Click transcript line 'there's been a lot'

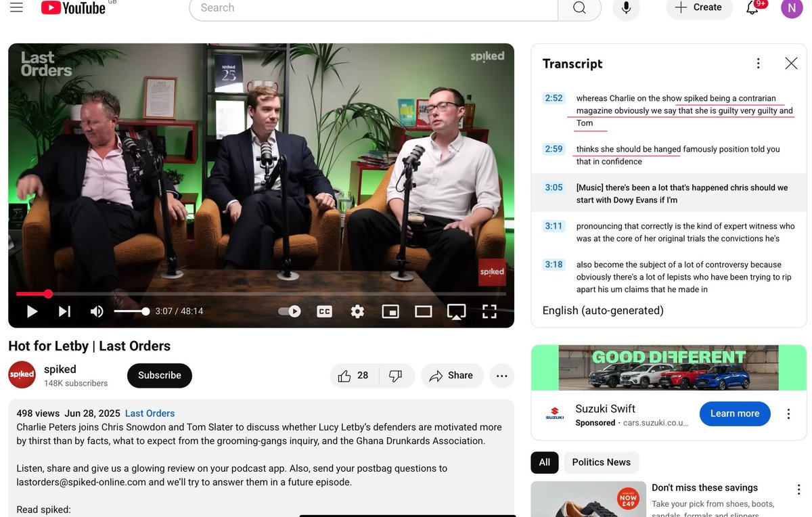(x=682, y=194)
